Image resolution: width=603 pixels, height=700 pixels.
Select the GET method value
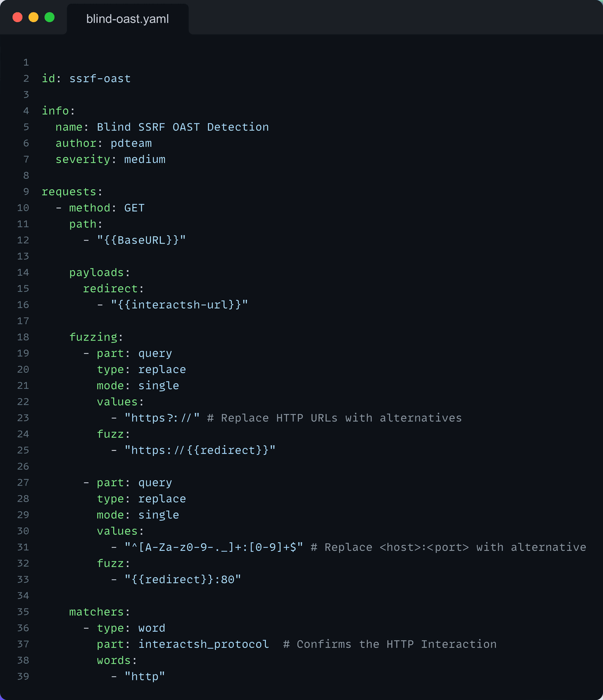coord(134,207)
